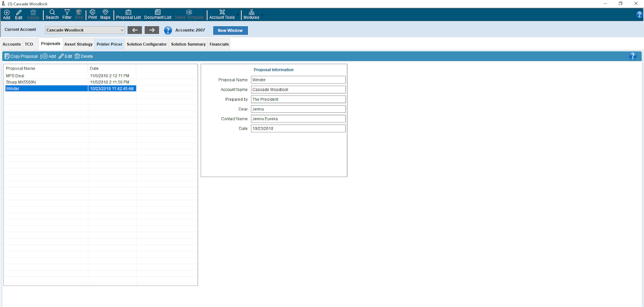The image size is (644, 307).
Task: Click date cell 11/5/2018 2:11:59 PM
Action: tap(112, 82)
